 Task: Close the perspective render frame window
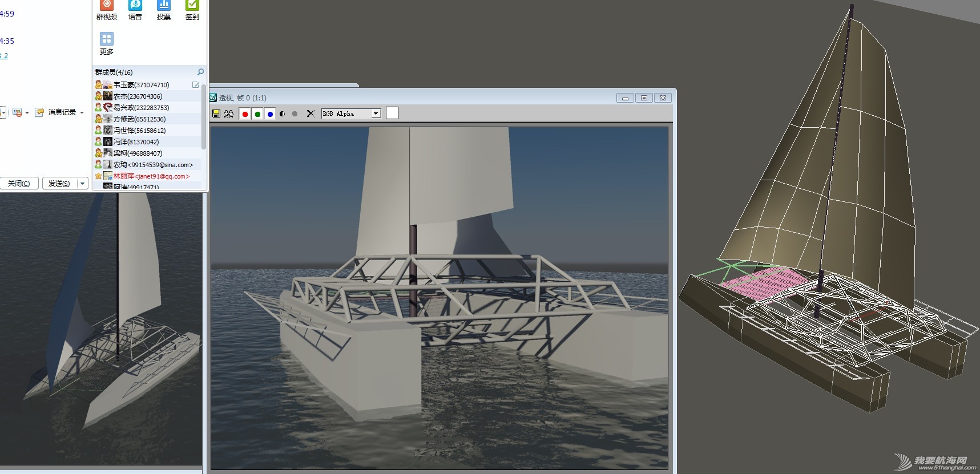pos(663,98)
